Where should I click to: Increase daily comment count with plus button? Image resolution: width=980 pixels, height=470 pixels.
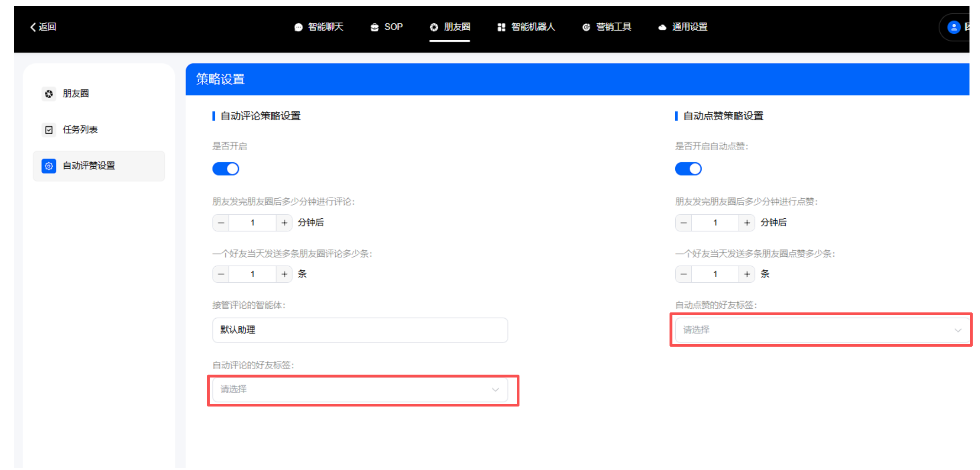pyautogui.click(x=284, y=274)
